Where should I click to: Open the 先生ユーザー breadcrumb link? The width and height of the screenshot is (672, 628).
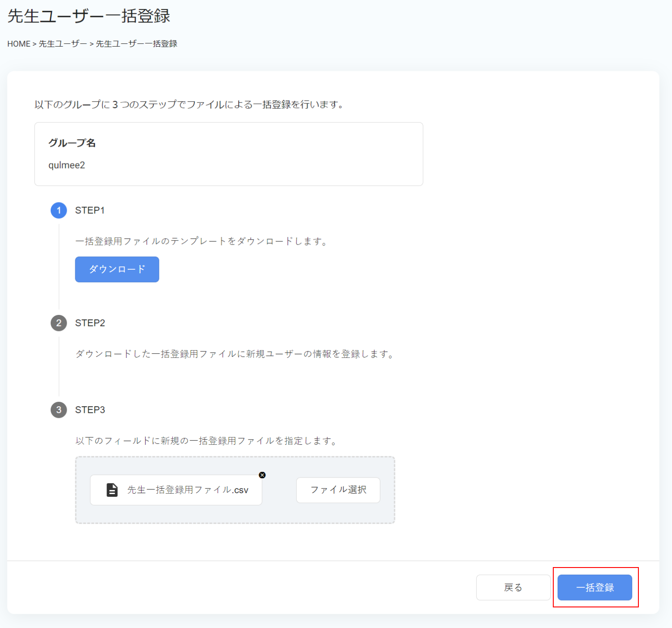pos(63,44)
